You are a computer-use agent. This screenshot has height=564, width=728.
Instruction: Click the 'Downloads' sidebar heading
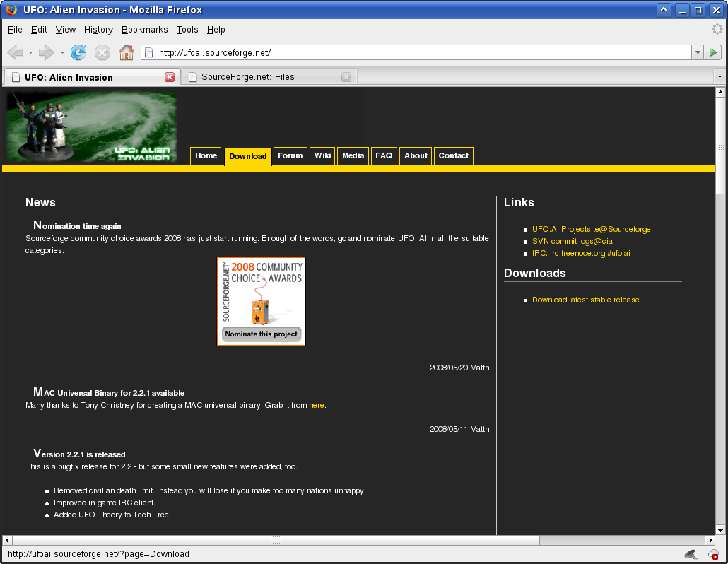click(x=535, y=273)
